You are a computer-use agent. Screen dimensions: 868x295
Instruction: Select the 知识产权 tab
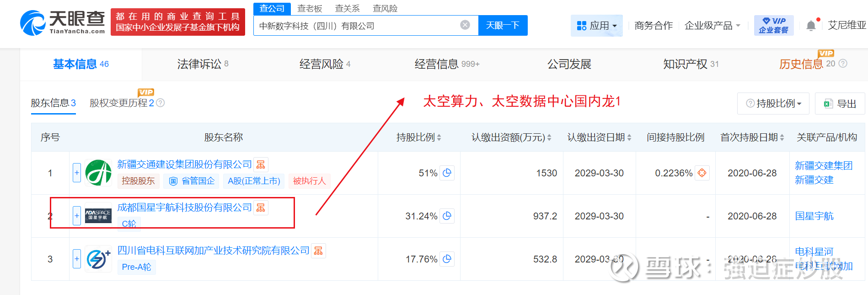click(691, 64)
